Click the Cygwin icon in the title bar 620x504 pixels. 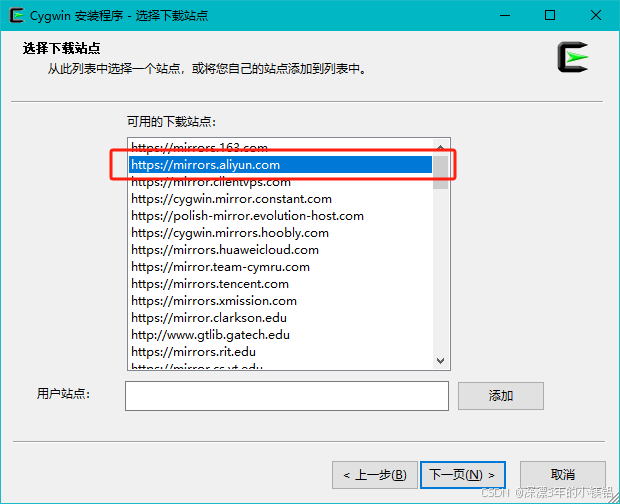pyautogui.click(x=17, y=15)
